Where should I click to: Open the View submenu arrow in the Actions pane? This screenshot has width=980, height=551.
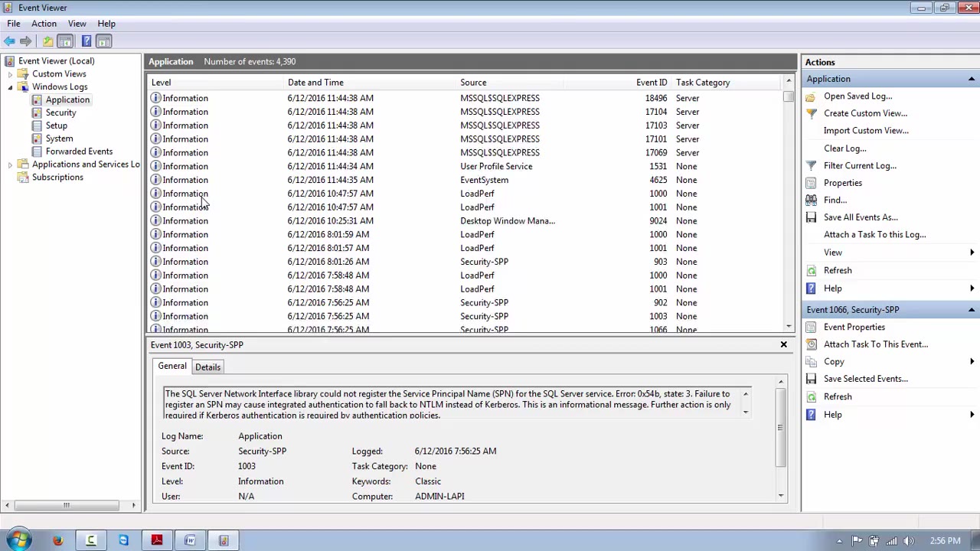point(972,253)
